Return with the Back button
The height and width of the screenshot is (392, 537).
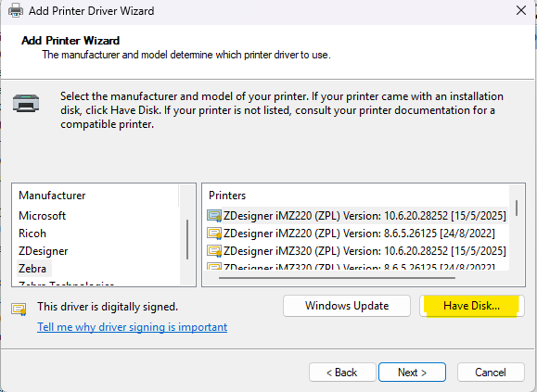coord(342,373)
